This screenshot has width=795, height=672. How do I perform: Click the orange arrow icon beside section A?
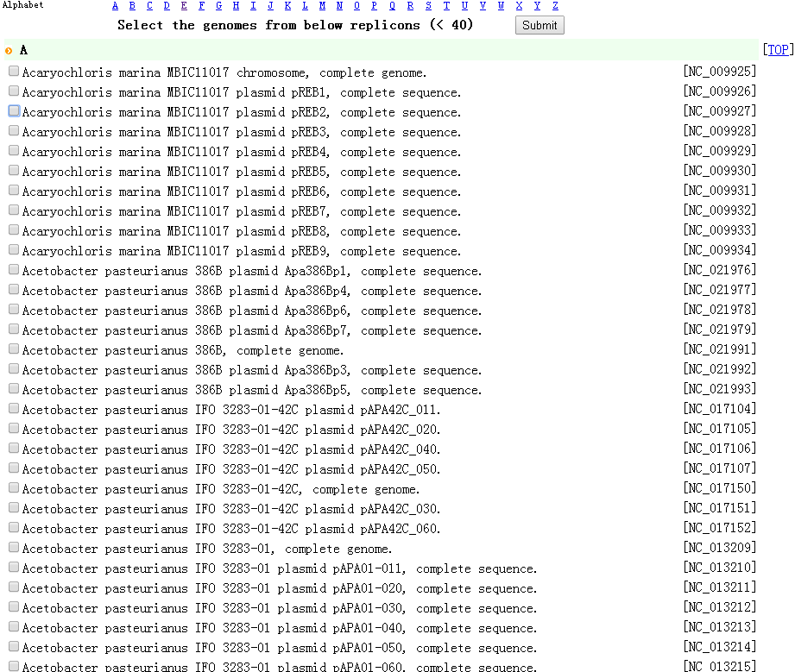click(x=9, y=51)
